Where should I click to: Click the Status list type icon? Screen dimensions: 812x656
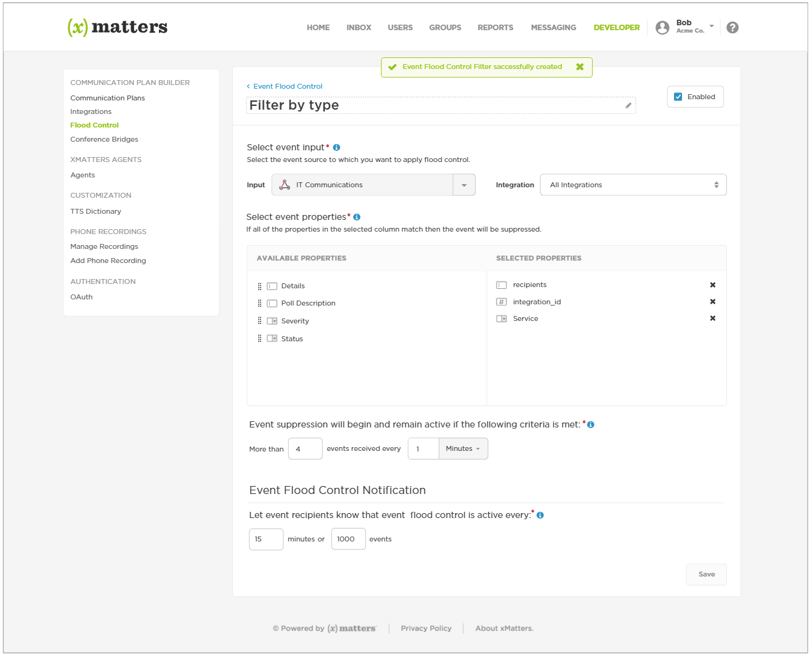[272, 338]
